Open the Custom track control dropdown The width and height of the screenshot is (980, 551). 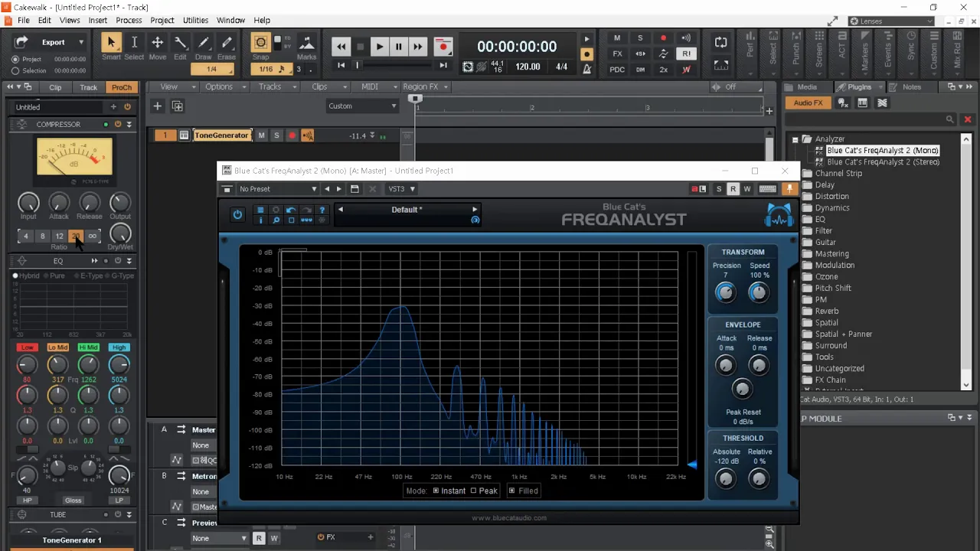coord(363,106)
